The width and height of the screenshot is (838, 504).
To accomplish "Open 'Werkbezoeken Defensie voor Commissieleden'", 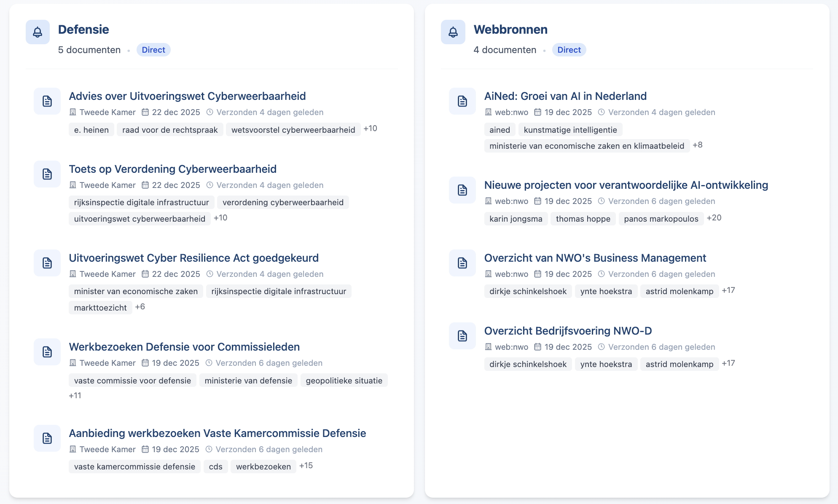I will pos(185,347).
